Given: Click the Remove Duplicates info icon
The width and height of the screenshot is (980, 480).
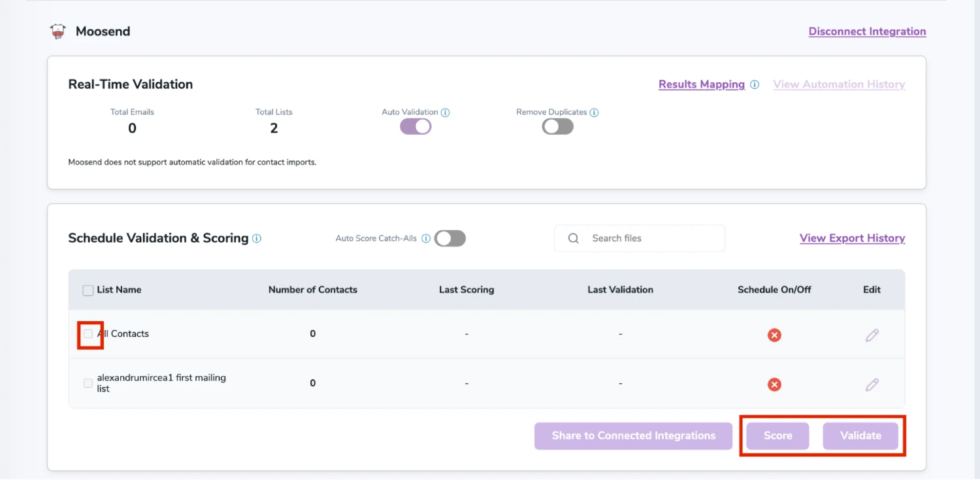Looking at the screenshot, I should (x=594, y=112).
